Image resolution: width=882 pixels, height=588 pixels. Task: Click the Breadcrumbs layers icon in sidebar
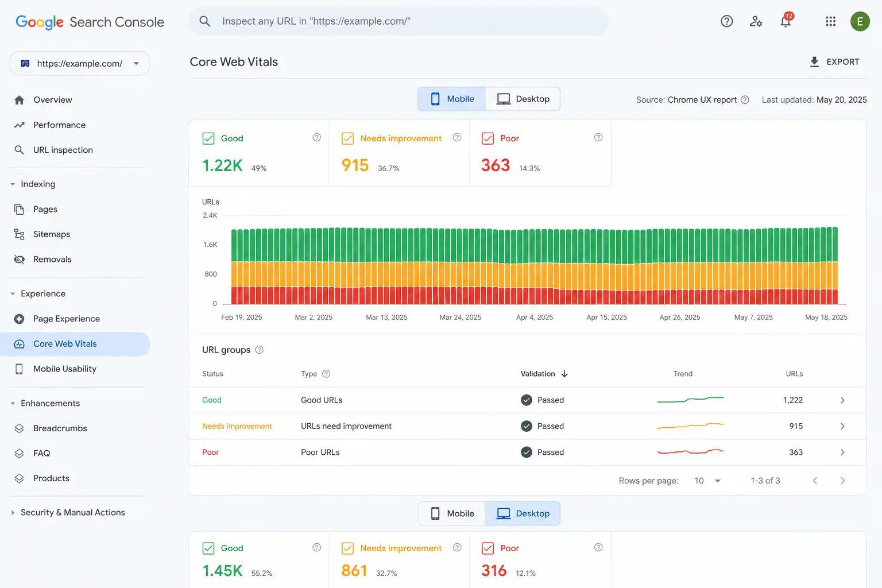pos(19,428)
